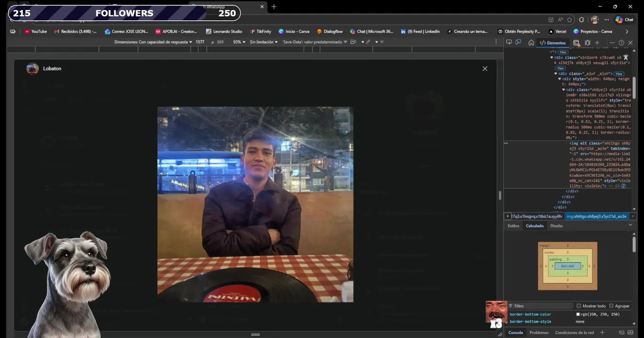Add this page to favorites with star
This screenshot has height=338, width=644.
tap(570, 20)
